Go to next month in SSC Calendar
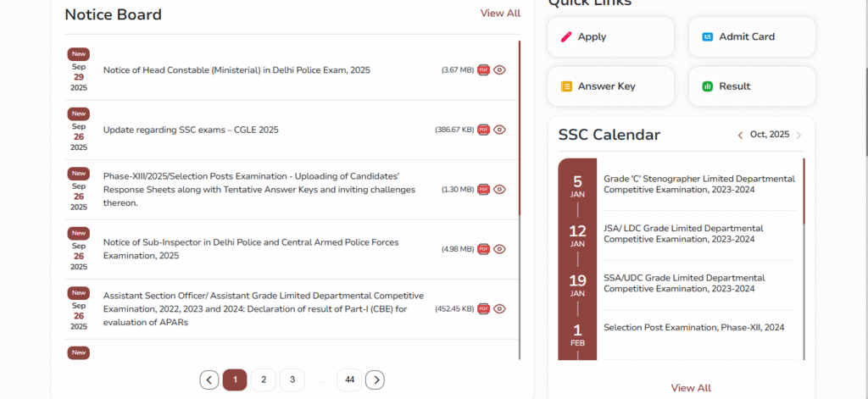 point(798,135)
